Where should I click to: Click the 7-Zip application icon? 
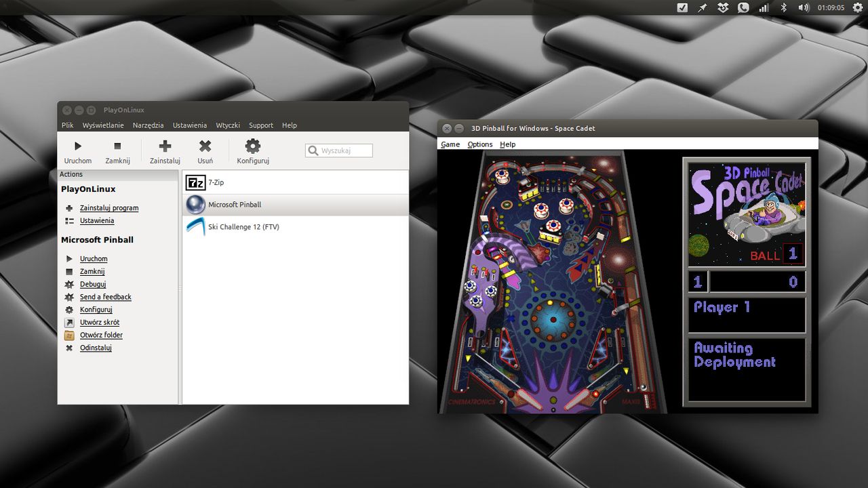195,182
